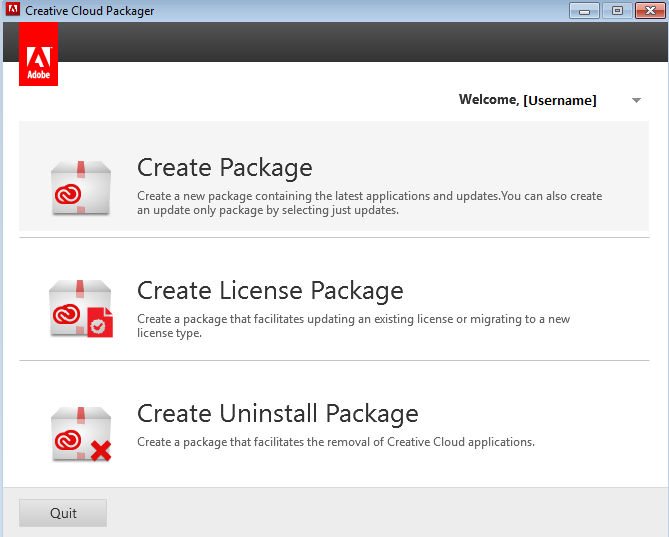Click the Creative Cloud Packager title bar icon
The image size is (669, 537).
pyautogui.click(x=13, y=9)
